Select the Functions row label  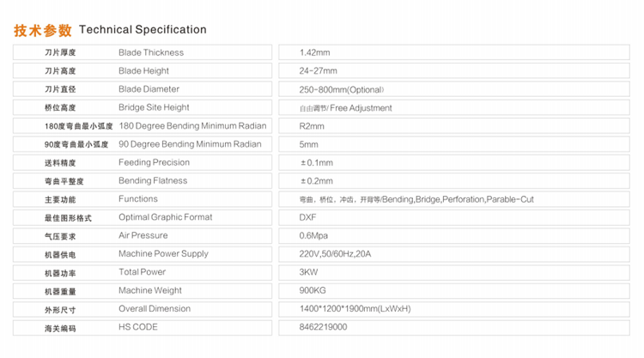[138, 199]
